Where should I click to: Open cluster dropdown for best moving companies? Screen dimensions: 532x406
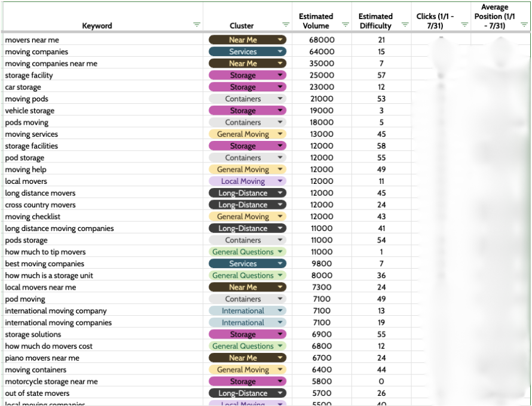pos(280,263)
